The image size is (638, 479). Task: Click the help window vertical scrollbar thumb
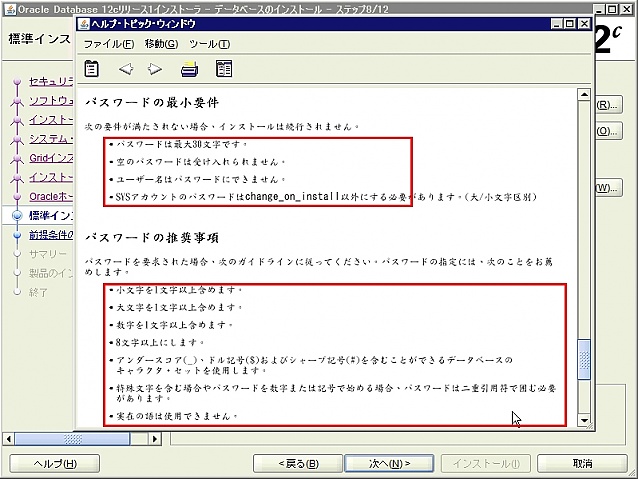[584, 360]
